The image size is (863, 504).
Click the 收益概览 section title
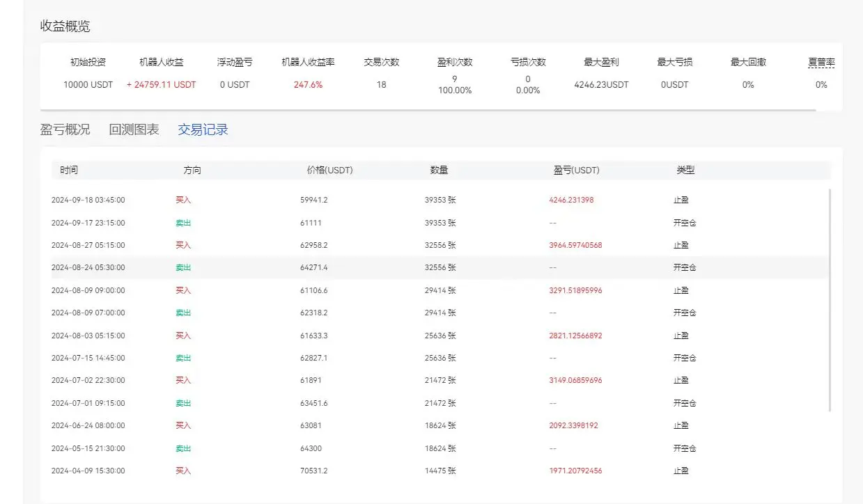click(x=65, y=27)
